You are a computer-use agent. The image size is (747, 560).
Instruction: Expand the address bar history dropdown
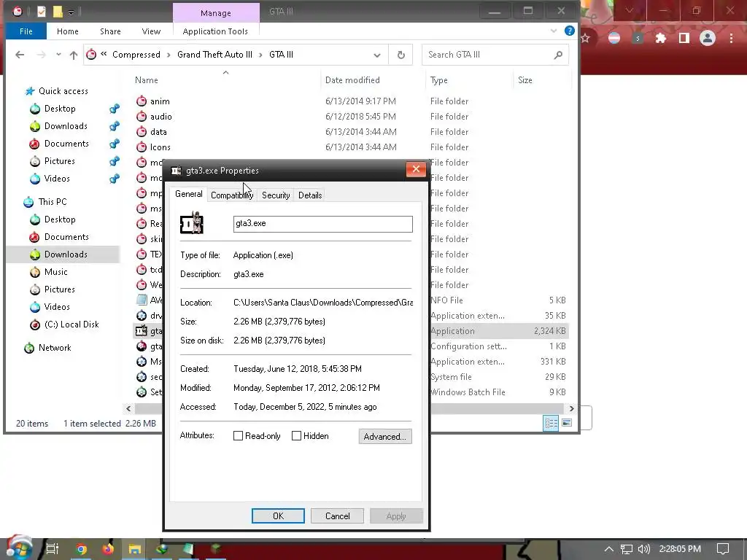pos(377,55)
